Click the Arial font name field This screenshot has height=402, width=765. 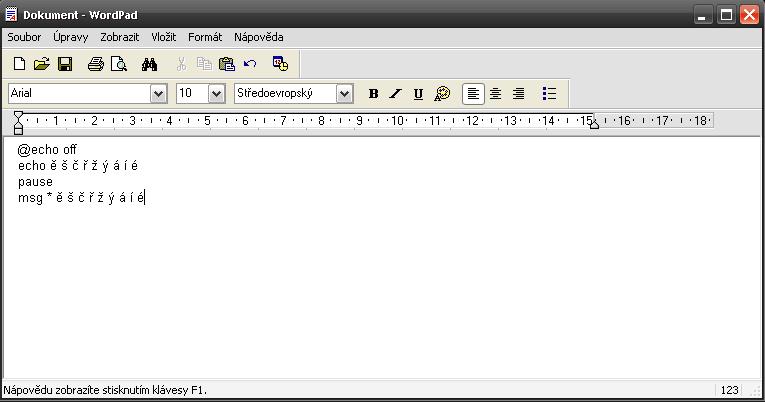click(x=80, y=94)
